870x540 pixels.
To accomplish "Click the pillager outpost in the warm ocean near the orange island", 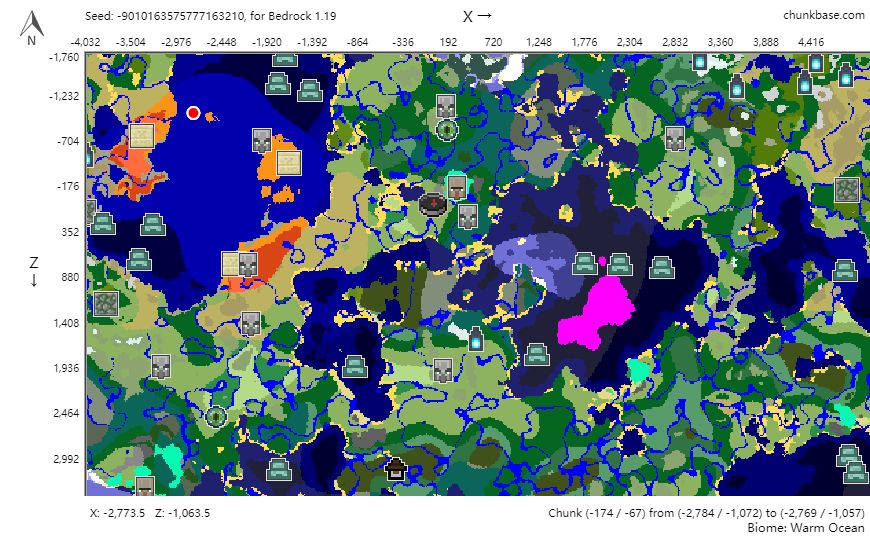I will [x=262, y=140].
